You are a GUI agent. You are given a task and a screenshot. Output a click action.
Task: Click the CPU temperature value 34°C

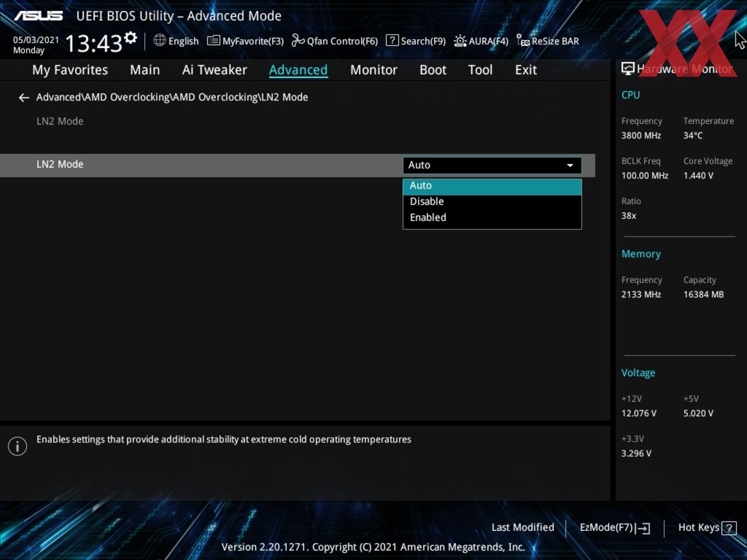point(693,136)
